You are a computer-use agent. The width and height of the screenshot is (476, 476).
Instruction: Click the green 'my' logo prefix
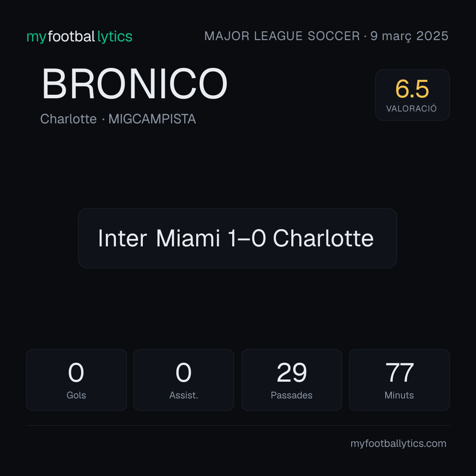37,37
